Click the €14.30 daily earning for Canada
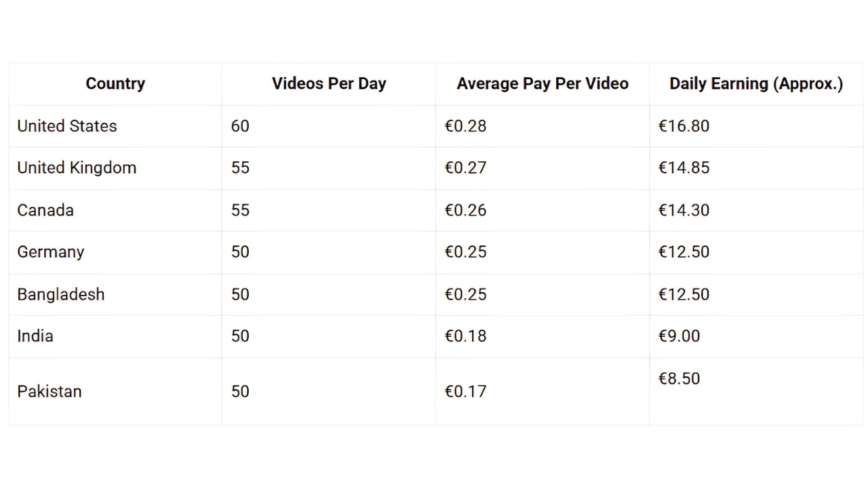This screenshot has height=488, width=868. click(684, 210)
